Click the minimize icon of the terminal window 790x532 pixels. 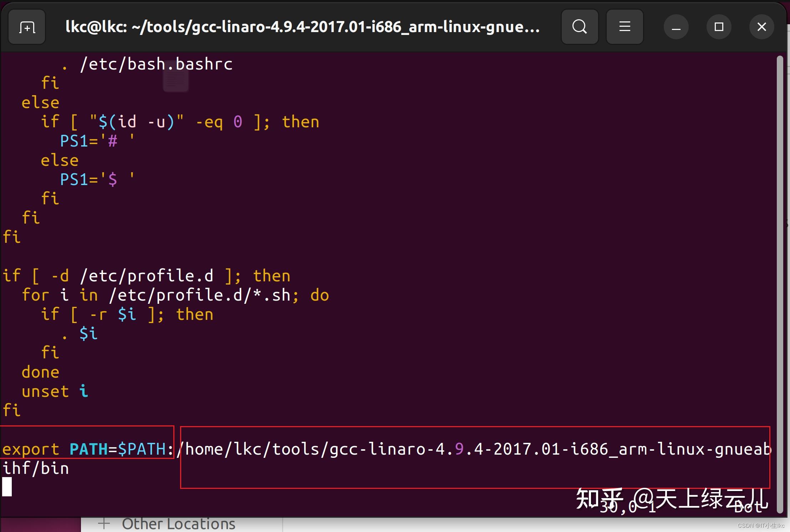(x=676, y=27)
